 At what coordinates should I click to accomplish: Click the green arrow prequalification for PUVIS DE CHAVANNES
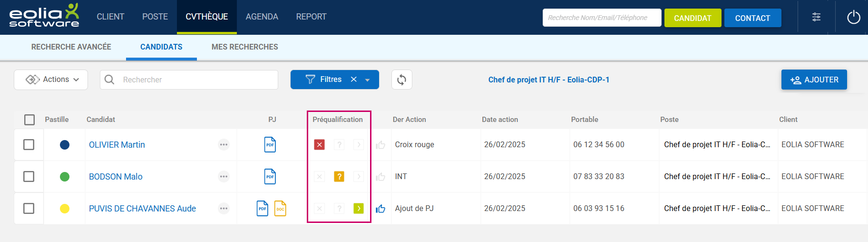click(358, 209)
